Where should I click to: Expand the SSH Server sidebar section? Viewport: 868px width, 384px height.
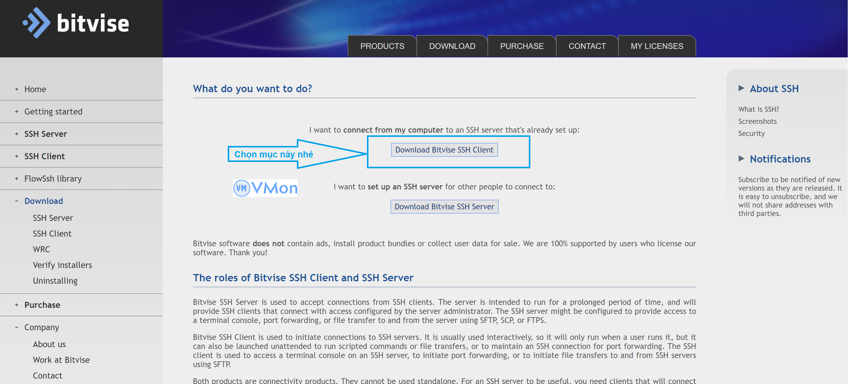point(17,134)
